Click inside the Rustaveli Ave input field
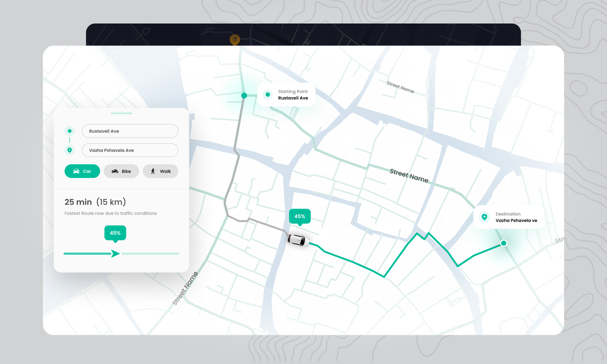The height and width of the screenshot is (364, 607). [x=130, y=131]
